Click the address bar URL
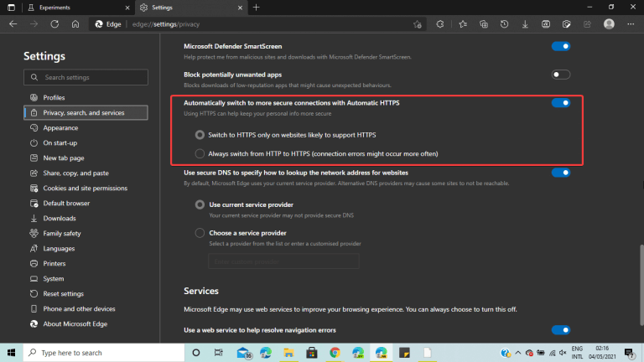This screenshot has height=362, width=644. pyautogui.click(x=166, y=24)
